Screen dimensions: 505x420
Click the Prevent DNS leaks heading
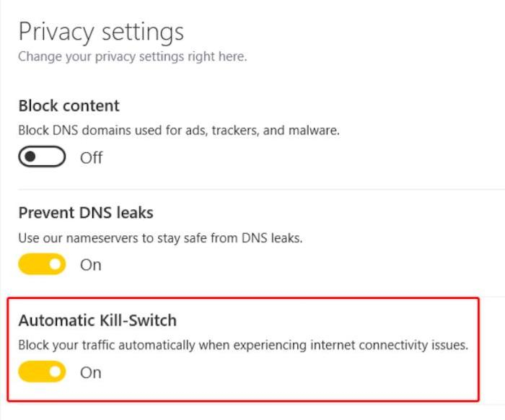pyautogui.click(x=86, y=213)
